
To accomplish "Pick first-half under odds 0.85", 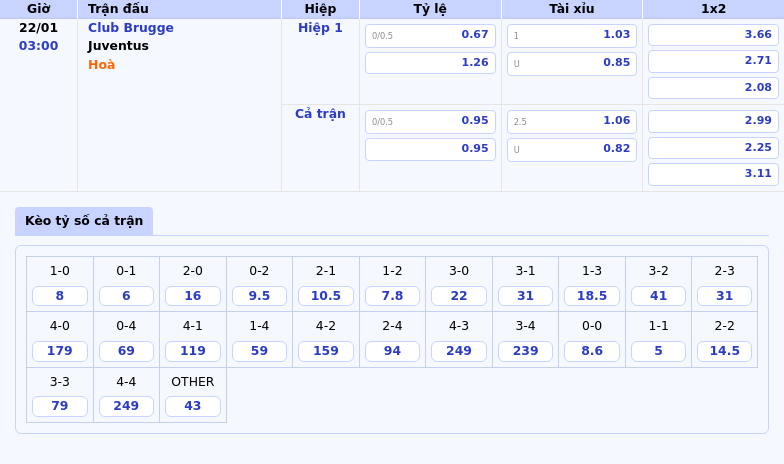I will click(x=572, y=63).
